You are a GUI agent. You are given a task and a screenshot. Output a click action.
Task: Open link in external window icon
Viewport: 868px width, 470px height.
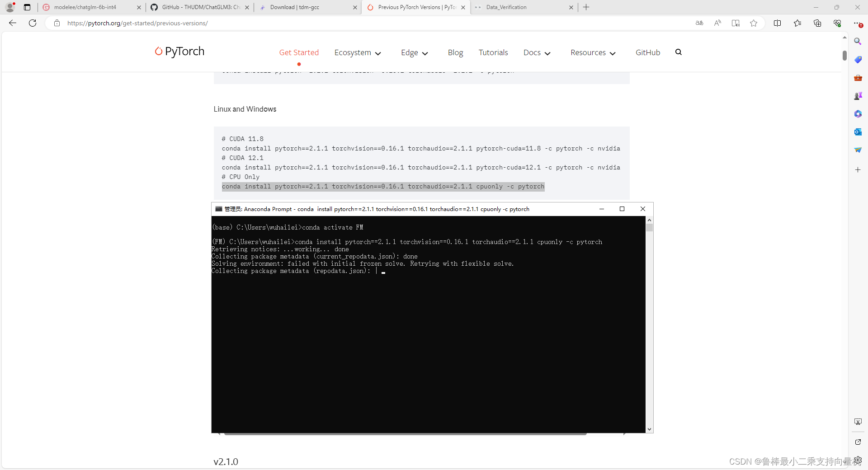858,442
